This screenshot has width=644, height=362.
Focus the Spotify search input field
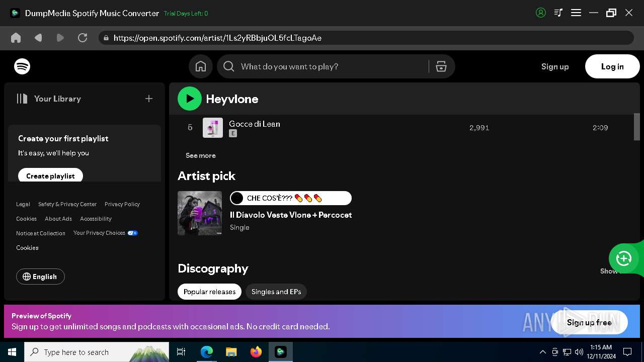point(332,66)
